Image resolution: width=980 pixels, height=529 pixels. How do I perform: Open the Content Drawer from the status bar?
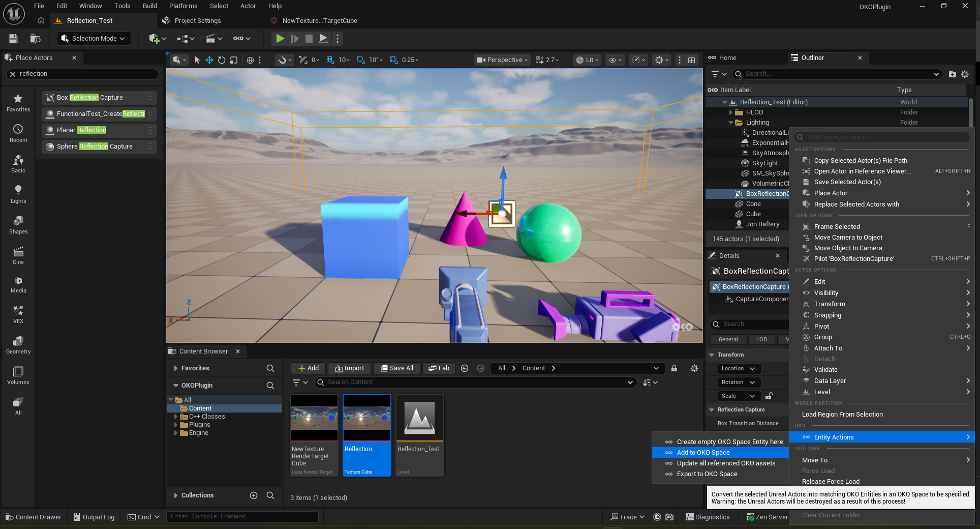click(33, 517)
